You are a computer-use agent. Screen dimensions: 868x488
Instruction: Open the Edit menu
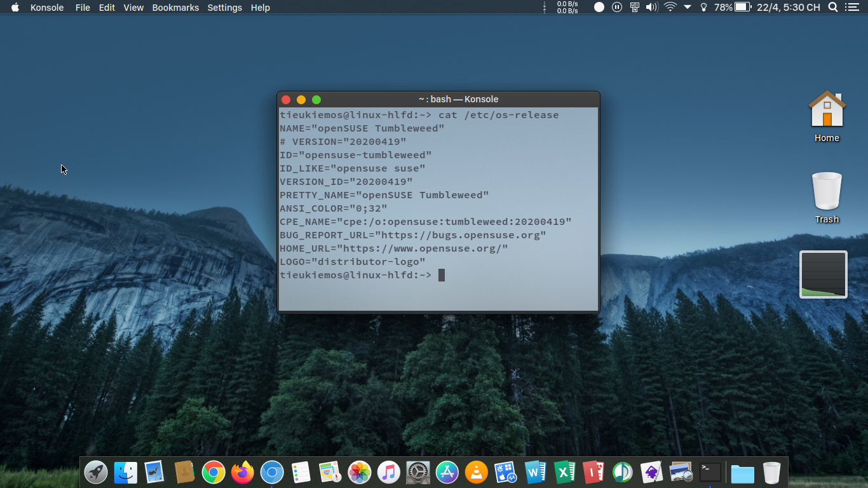click(107, 8)
